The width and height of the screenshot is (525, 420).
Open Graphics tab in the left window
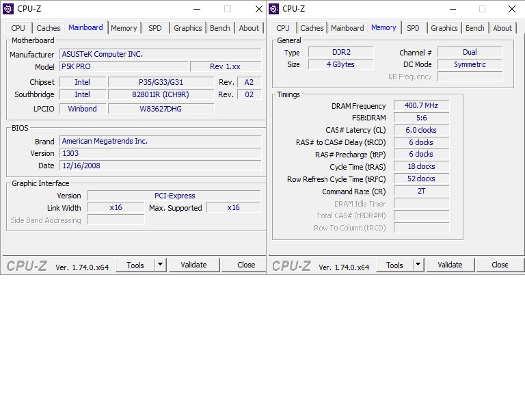[188, 28]
